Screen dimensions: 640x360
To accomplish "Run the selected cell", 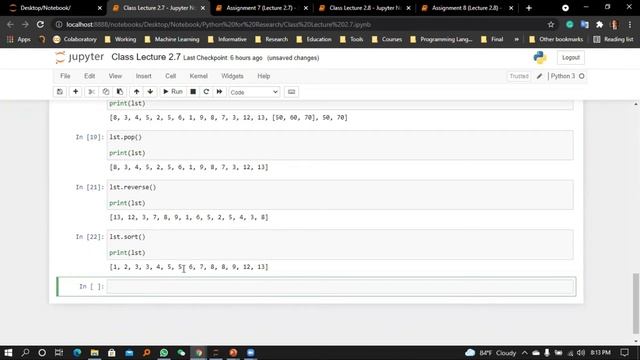I will coord(173,92).
